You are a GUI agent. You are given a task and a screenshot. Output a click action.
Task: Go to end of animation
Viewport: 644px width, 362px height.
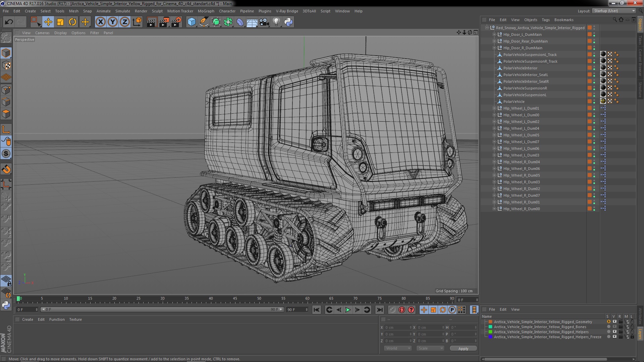[x=380, y=310]
